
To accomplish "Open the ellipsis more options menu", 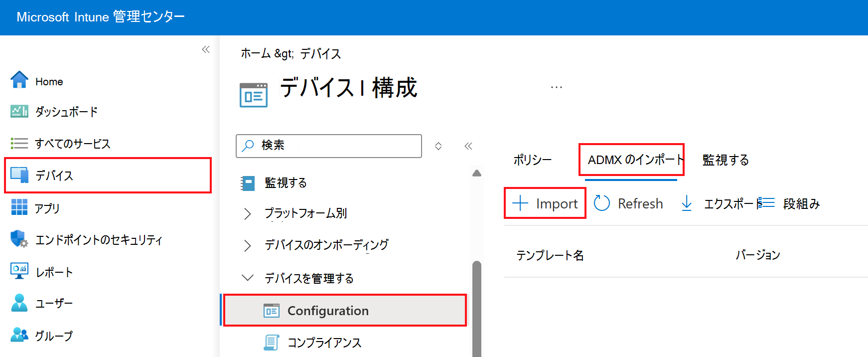I will pyautogui.click(x=557, y=87).
